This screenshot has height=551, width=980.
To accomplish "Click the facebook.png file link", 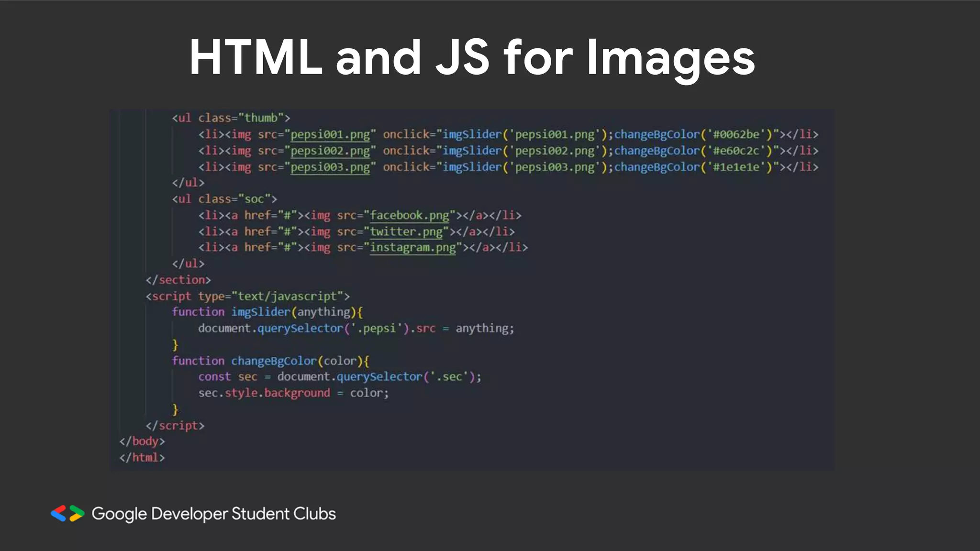I will coord(410,215).
